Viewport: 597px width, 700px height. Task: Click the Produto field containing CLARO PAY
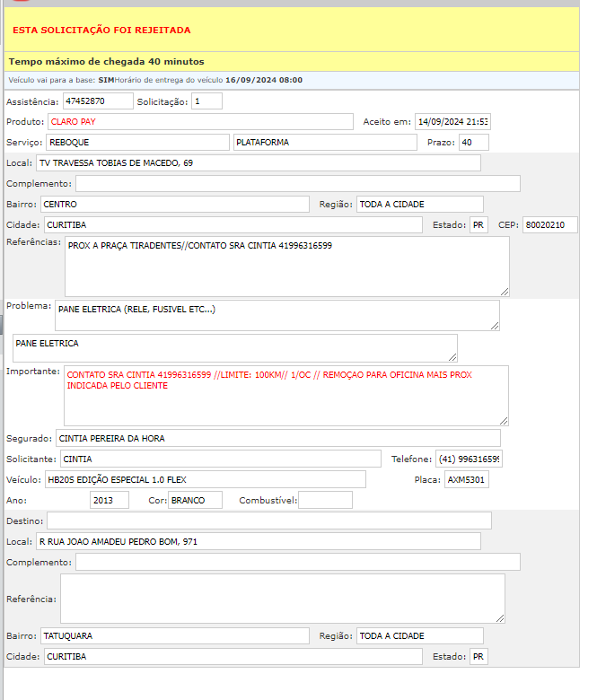(x=200, y=122)
